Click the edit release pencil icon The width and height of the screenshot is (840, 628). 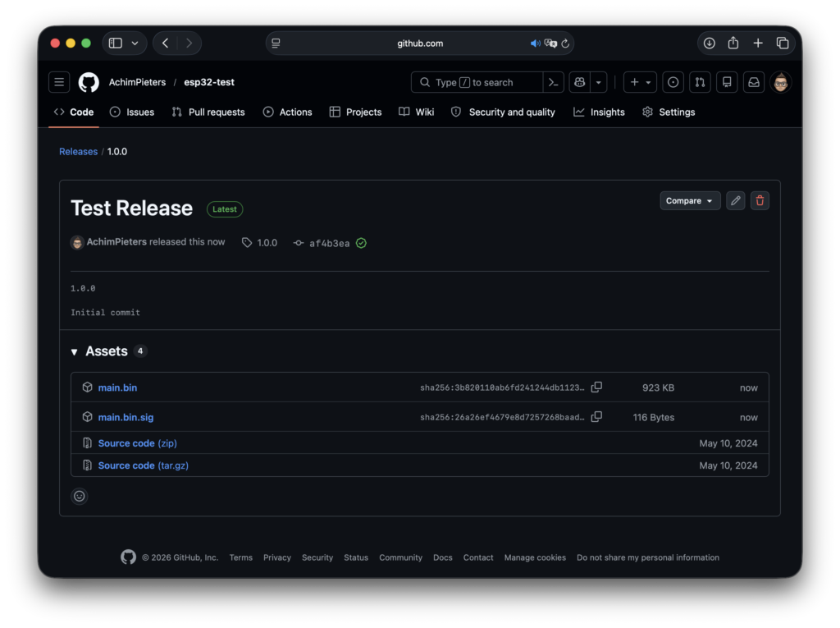click(736, 200)
